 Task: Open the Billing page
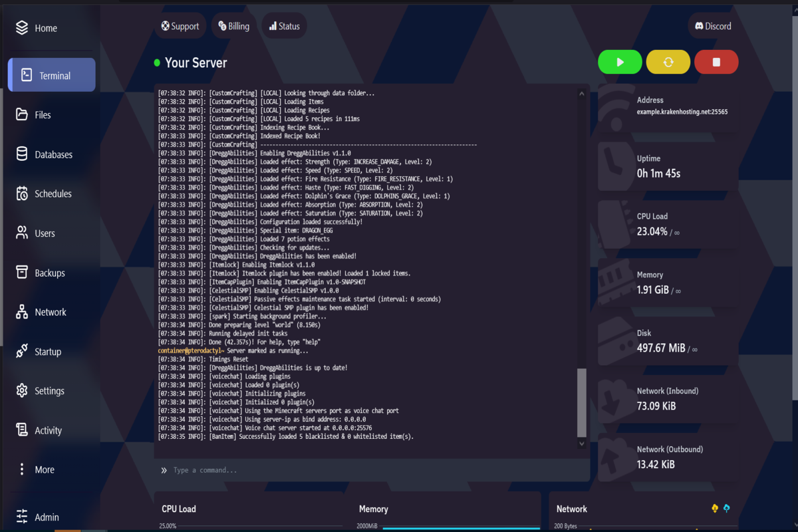pos(233,25)
